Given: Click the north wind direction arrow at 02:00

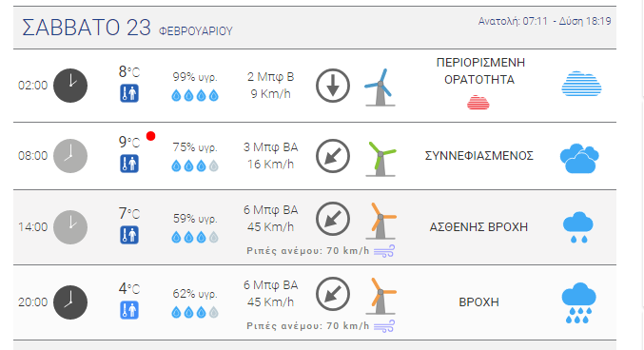Looking at the screenshot, I should [333, 86].
